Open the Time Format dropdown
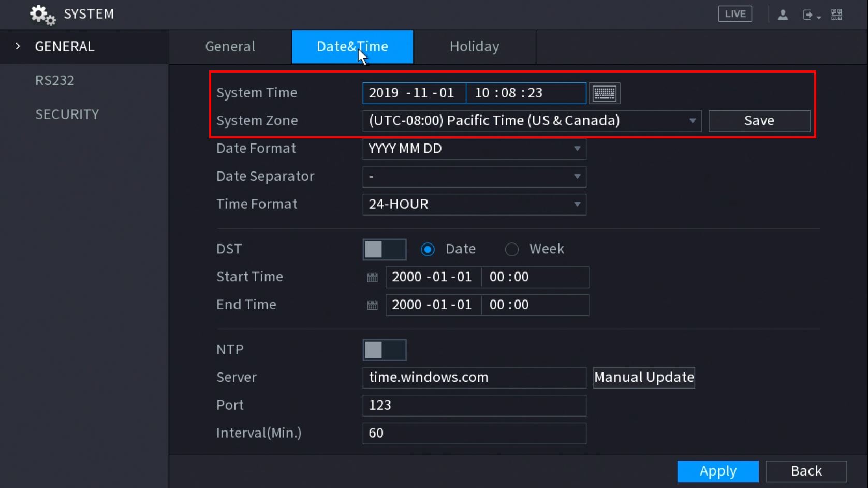Screen dimensions: 868x488 click(474, 205)
